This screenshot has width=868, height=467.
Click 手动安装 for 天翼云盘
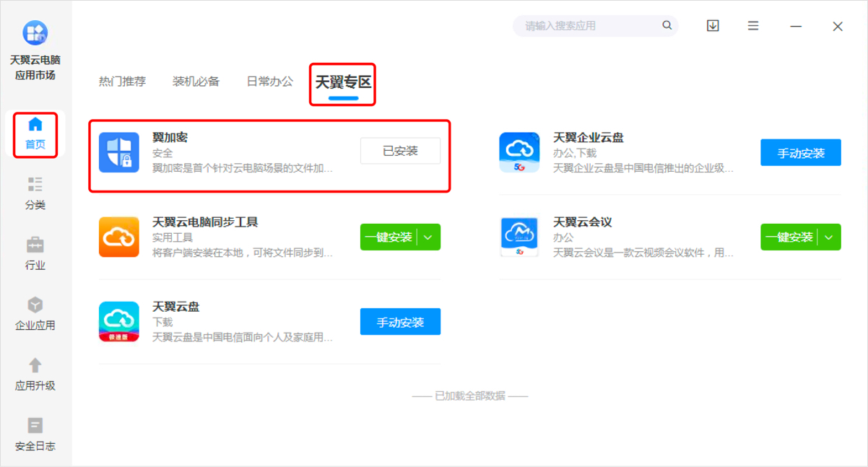(400, 321)
